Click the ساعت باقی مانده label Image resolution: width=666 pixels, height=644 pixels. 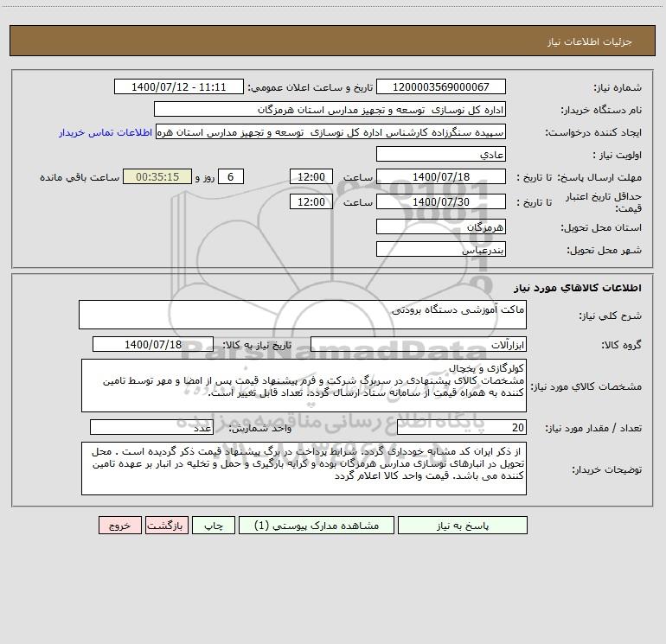pyautogui.click(x=80, y=177)
